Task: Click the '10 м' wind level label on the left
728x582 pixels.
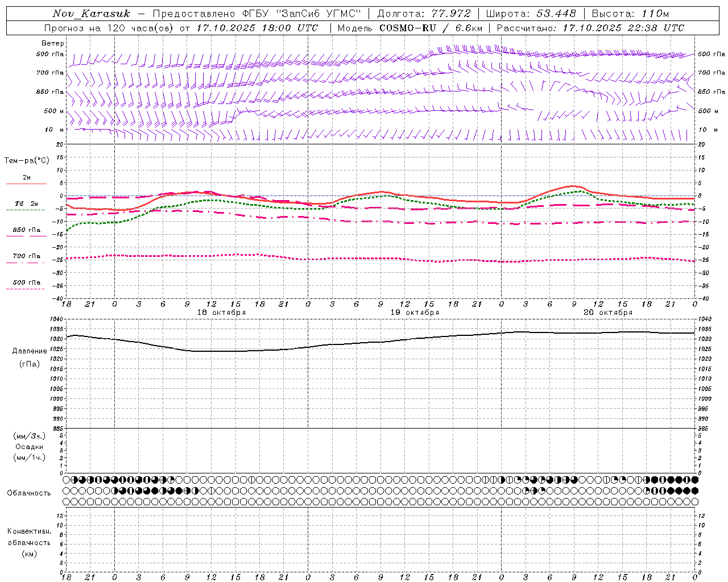Action: [54, 130]
